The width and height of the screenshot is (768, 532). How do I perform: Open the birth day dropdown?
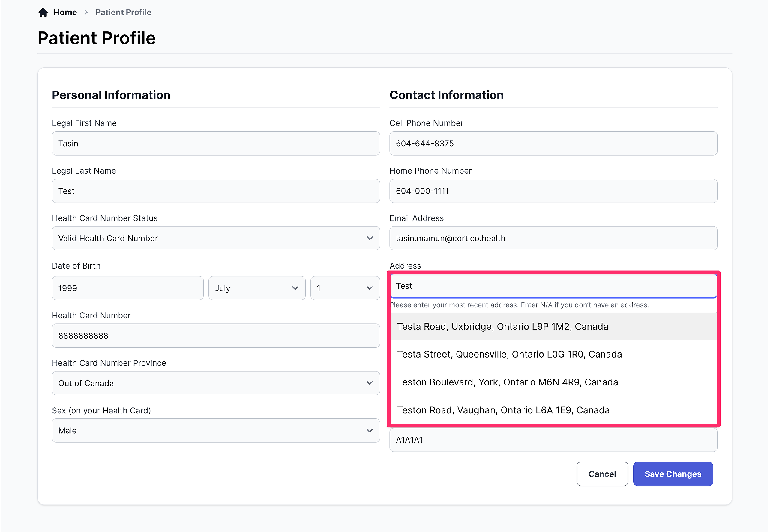345,288
